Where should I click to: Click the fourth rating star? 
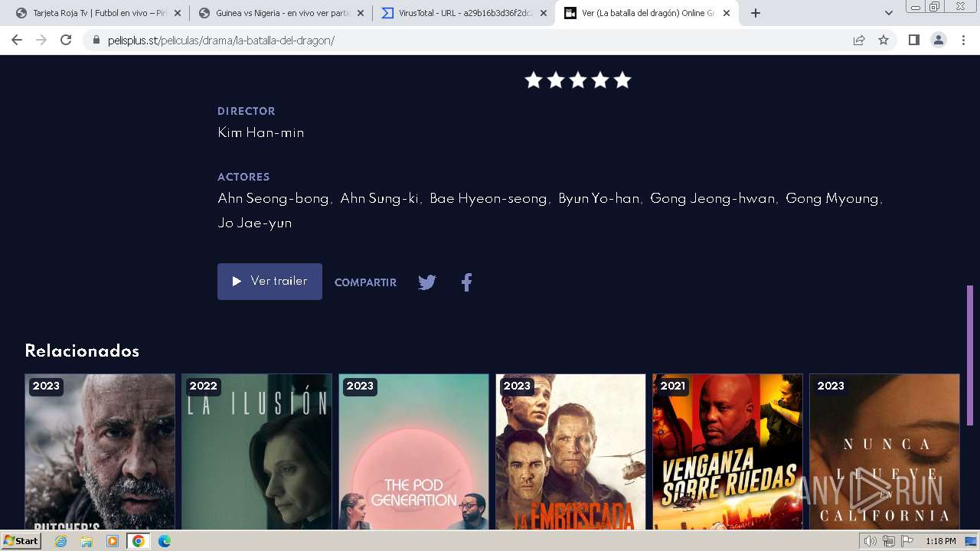[x=600, y=80]
